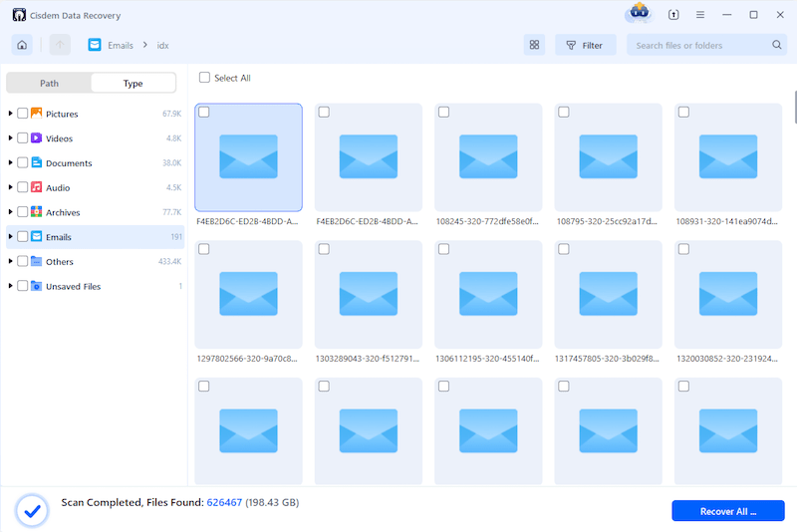Click the Unsaved Files folder icon
This screenshot has height=532, width=797.
[x=36, y=286]
